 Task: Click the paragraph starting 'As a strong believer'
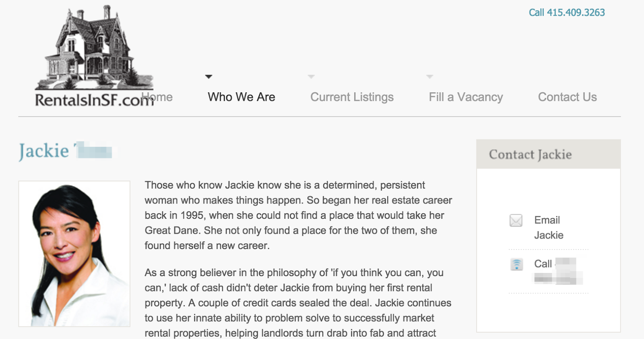coord(298,303)
